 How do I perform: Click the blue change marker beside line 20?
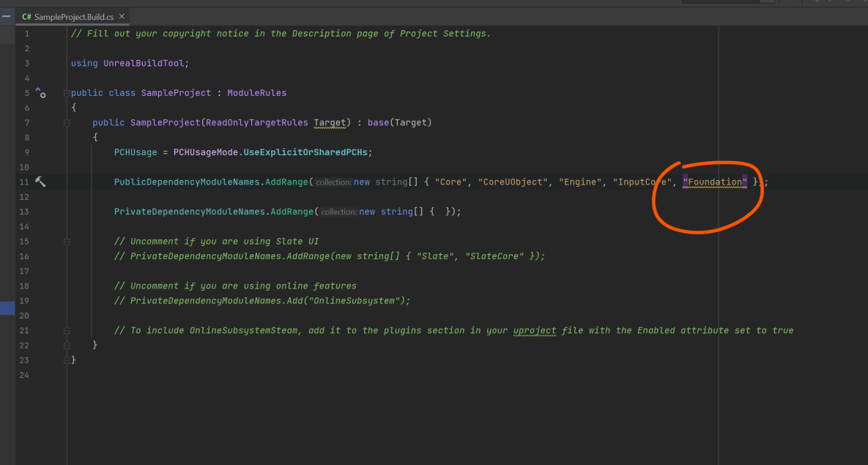7,308
